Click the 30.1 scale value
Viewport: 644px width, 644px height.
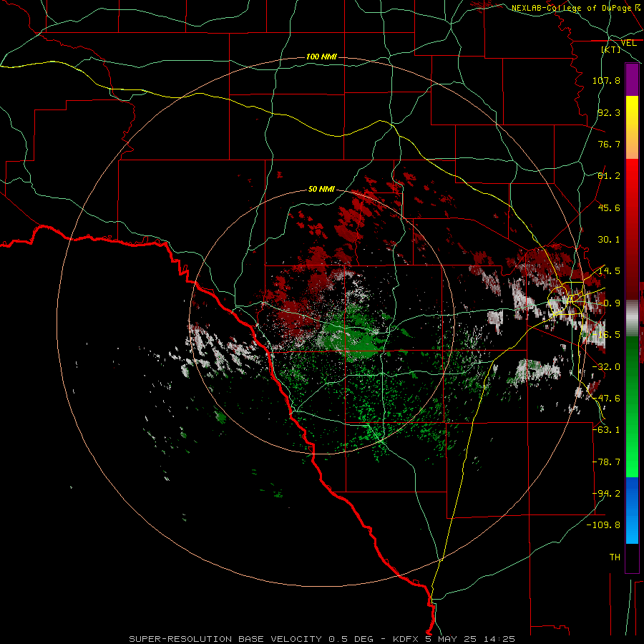(609, 240)
